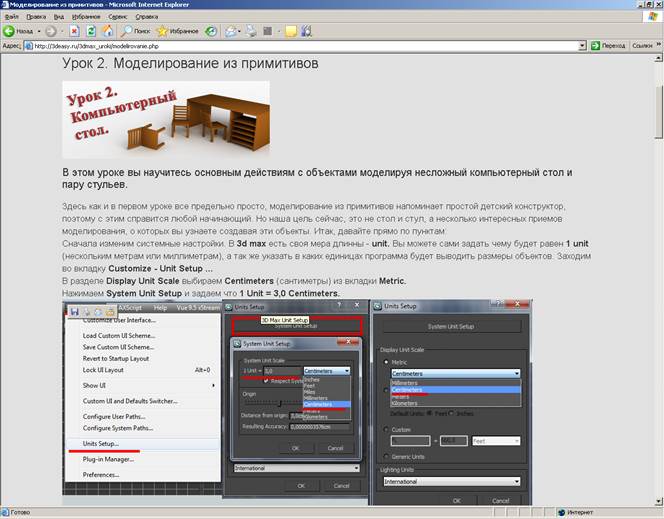Expand the Ссылки chevron overflow
This screenshot has width=664, height=519.
658,45
